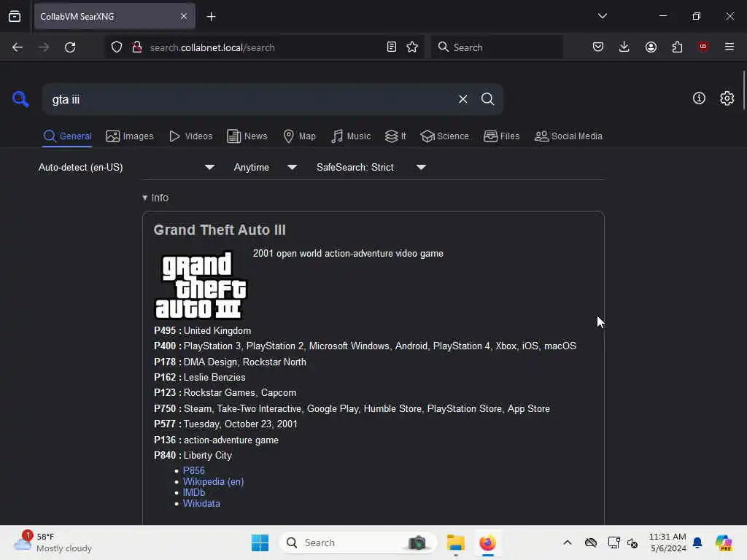747x560 pixels.
Task: Submit search with the magnifier button
Action: (487, 99)
